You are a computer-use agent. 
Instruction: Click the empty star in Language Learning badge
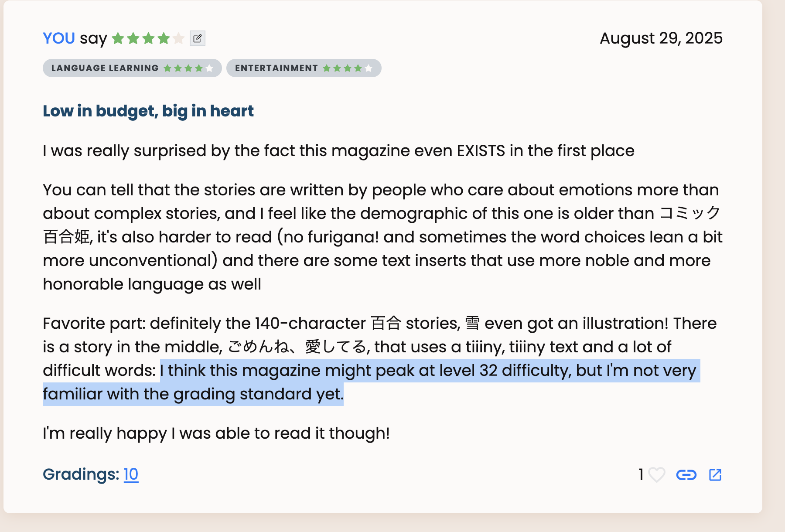(x=209, y=68)
